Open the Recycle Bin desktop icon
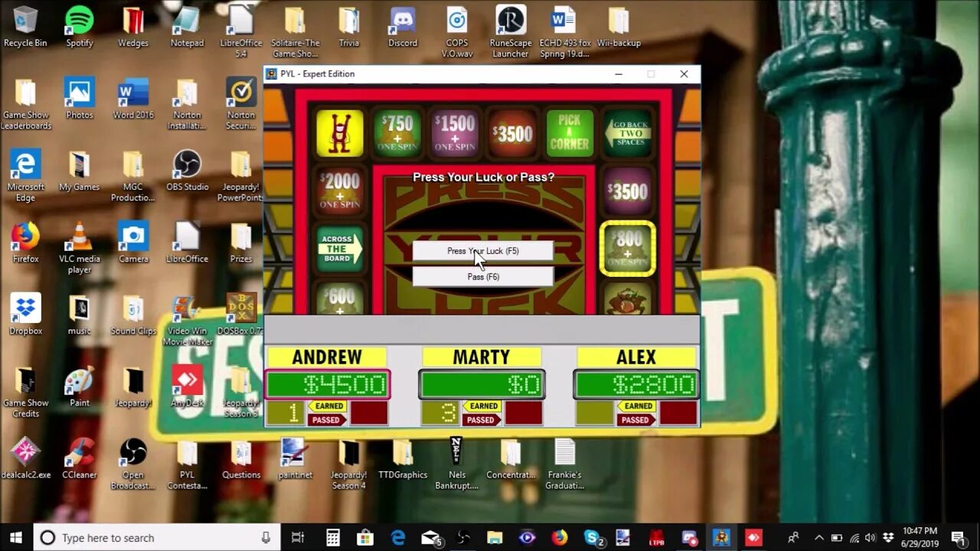Viewport: 980px width, 551px height. (x=25, y=27)
